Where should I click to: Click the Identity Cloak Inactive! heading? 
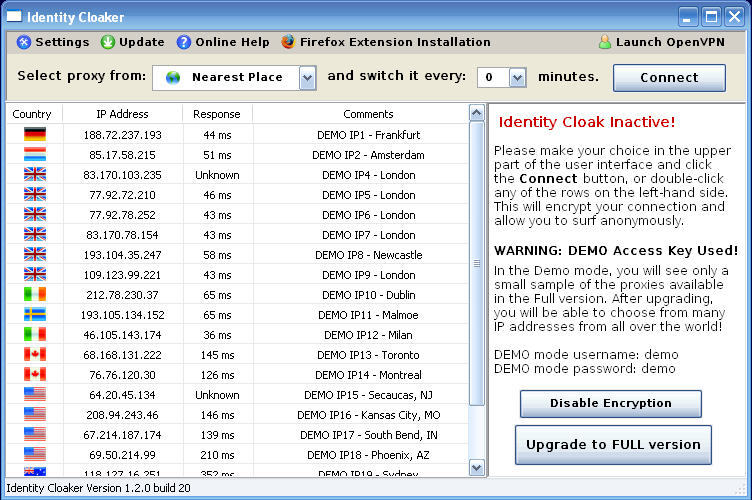click(587, 122)
